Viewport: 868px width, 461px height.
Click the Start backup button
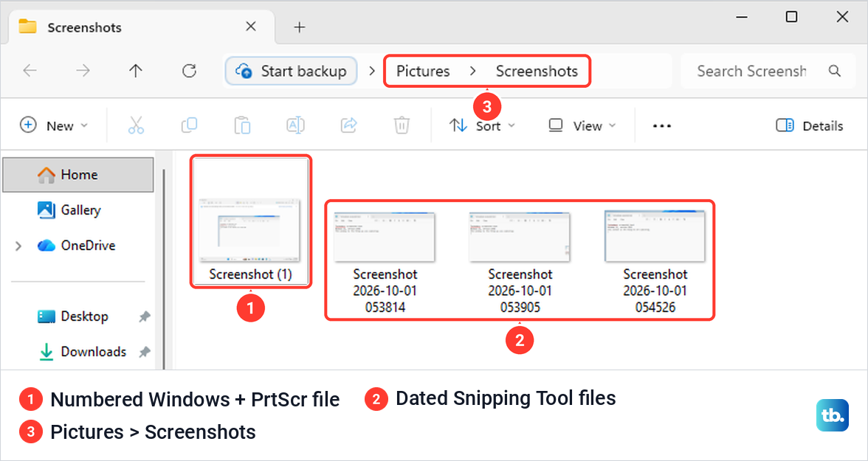coord(291,71)
